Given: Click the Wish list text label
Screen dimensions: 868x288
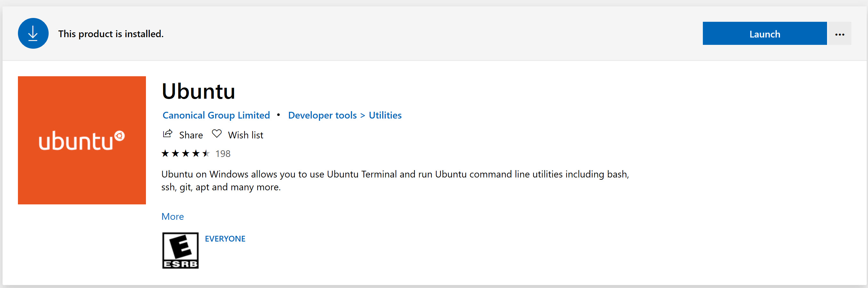Looking at the screenshot, I should [x=245, y=135].
